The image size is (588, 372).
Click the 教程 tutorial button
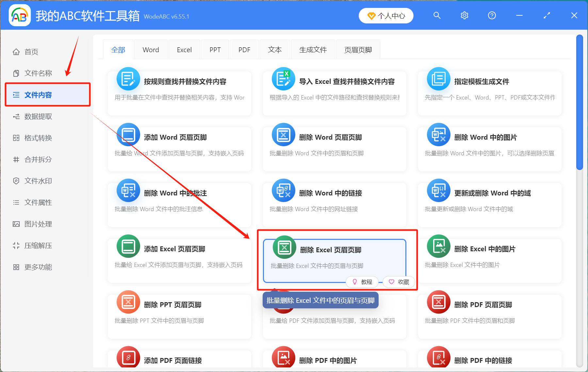tap(362, 282)
